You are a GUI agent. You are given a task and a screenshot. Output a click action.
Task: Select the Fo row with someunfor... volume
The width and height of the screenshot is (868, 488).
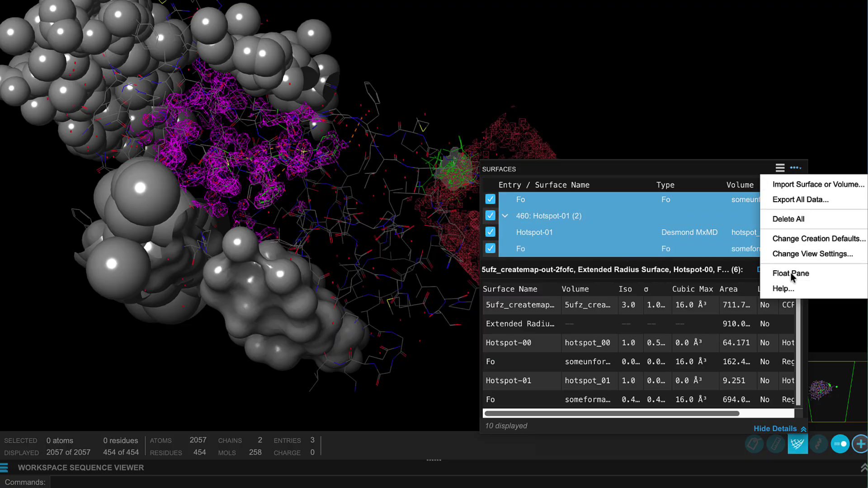point(490,362)
